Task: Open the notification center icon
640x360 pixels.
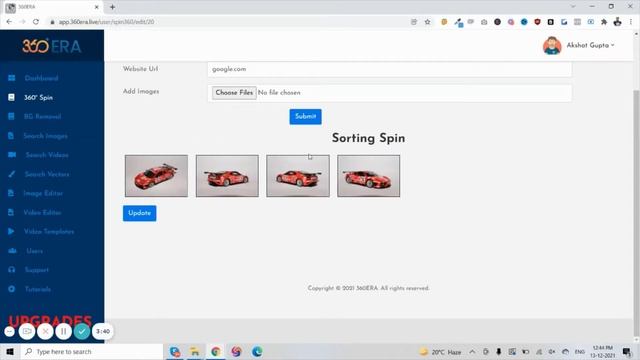Action: pos(627,351)
